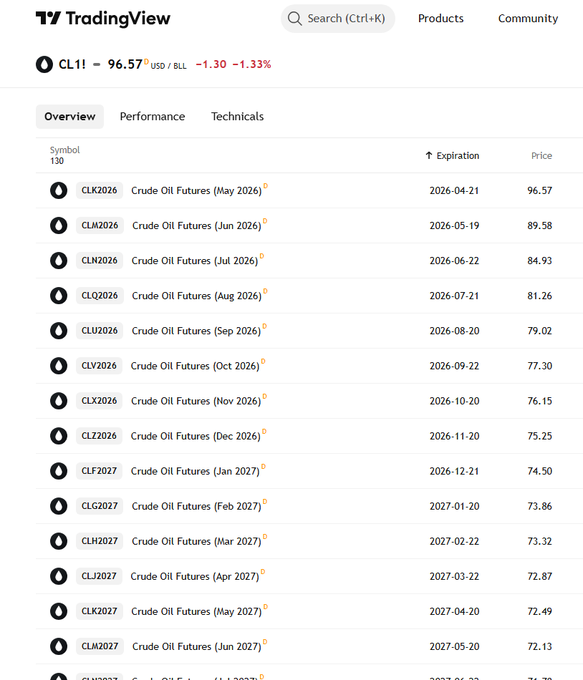Click the price value 84.93
The width and height of the screenshot is (583, 680).
[540, 261]
